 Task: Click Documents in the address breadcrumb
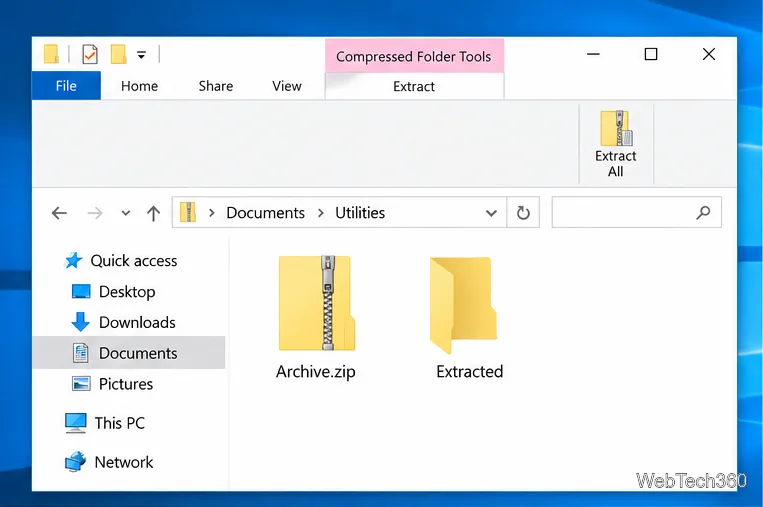(266, 213)
